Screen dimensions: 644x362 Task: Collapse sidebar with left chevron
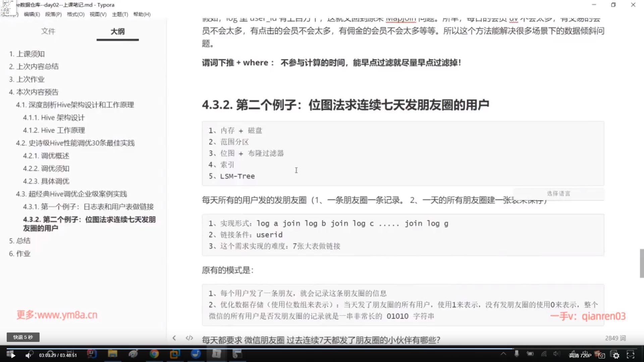[174, 338]
